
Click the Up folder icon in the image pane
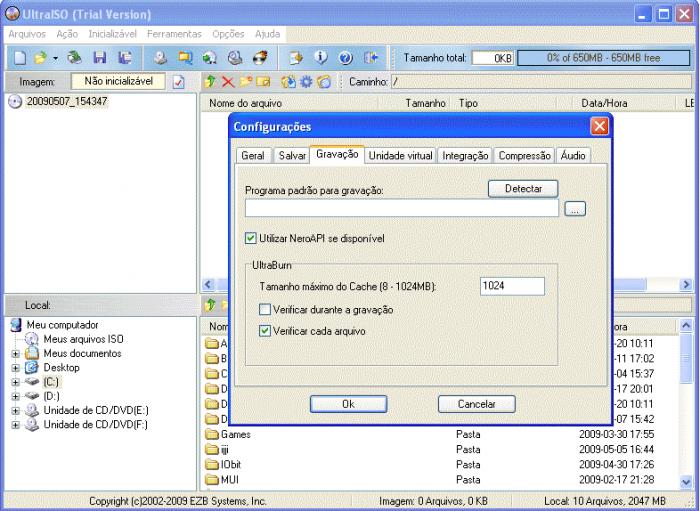[x=210, y=82]
